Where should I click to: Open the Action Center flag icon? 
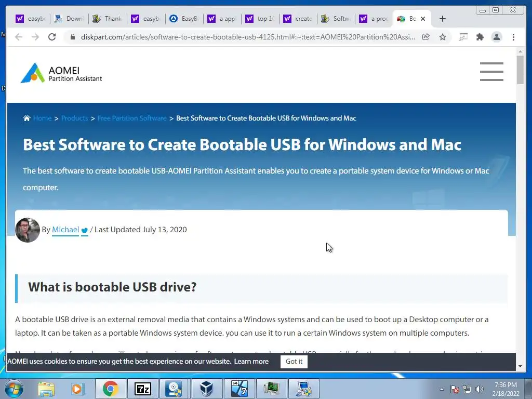(x=455, y=390)
